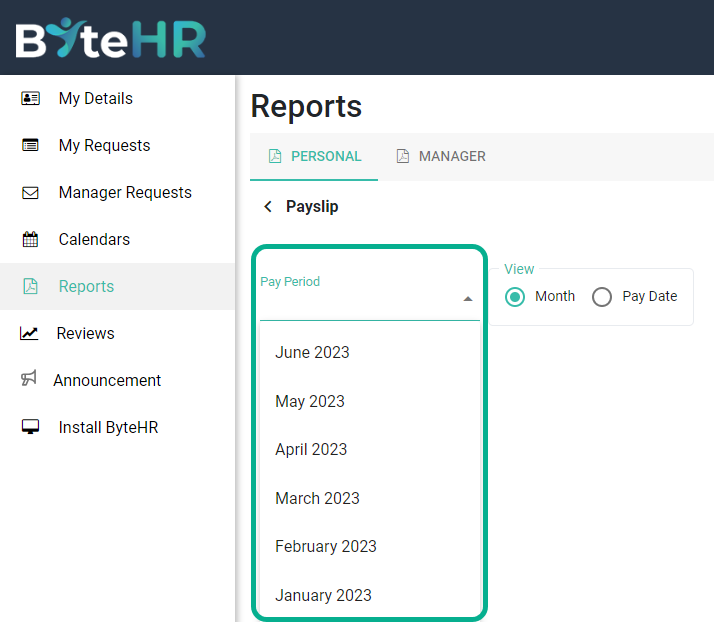This screenshot has width=714, height=622.
Task: Open the Reports sidebar item
Action: pyautogui.click(x=117, y=286)
